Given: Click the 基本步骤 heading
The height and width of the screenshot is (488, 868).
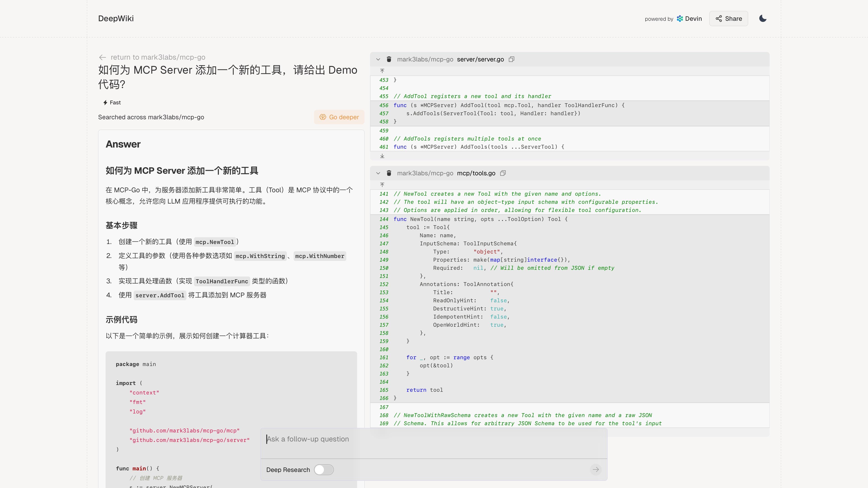Looking at the screenshot, I should (x=121, y=225).
